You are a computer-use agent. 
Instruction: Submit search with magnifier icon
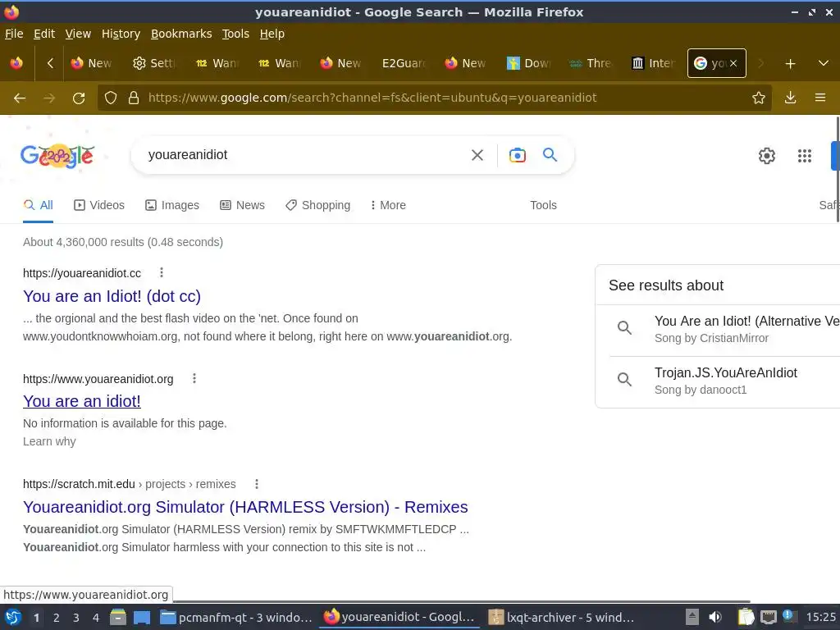tap(550, 155)
